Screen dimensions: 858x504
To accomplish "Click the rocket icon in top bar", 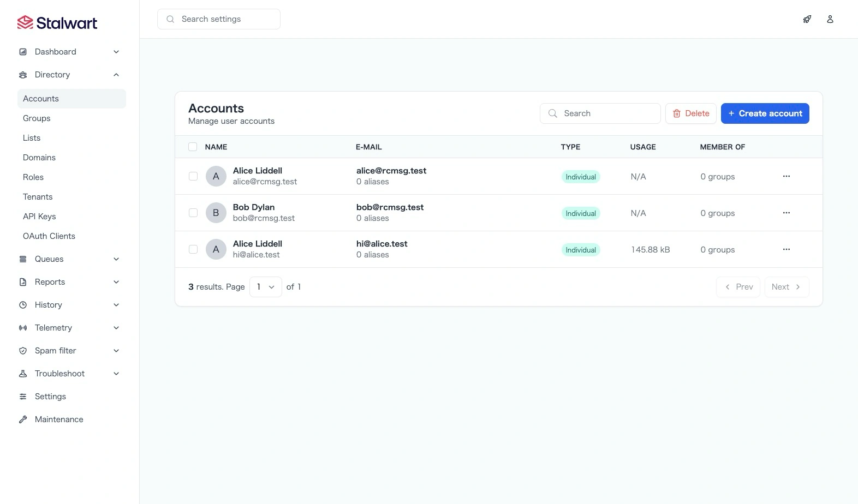I will coord(807,19).
